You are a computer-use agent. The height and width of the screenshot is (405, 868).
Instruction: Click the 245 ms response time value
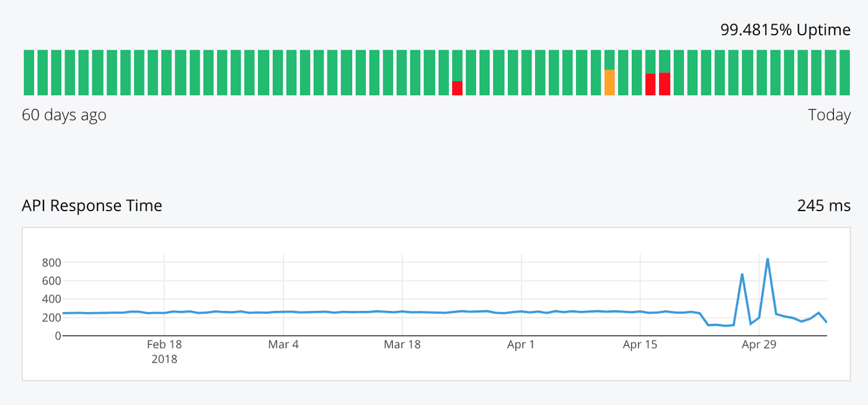point(823,205)
